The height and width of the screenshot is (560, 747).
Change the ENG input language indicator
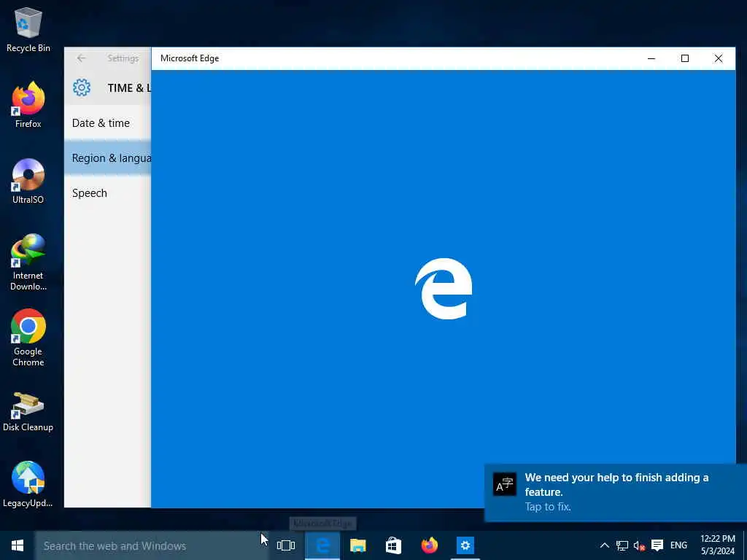click(x=678, y=545)
